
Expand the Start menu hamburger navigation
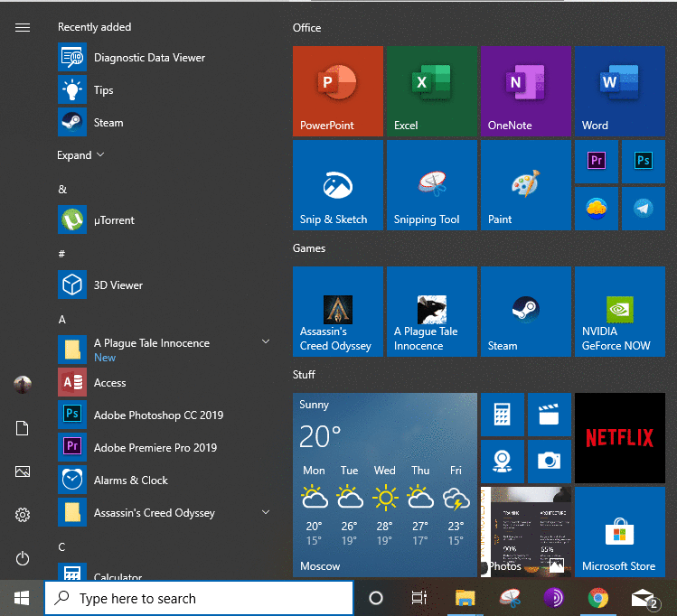[23, 28]
